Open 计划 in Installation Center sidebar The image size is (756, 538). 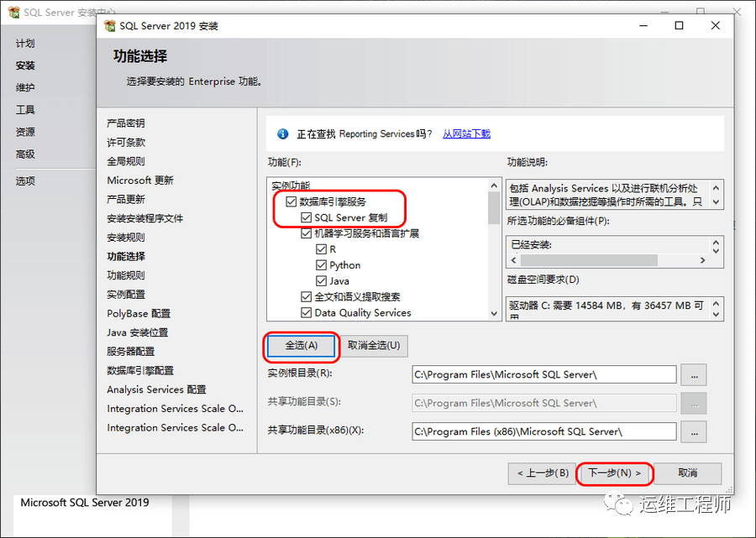tap(25, 44)
